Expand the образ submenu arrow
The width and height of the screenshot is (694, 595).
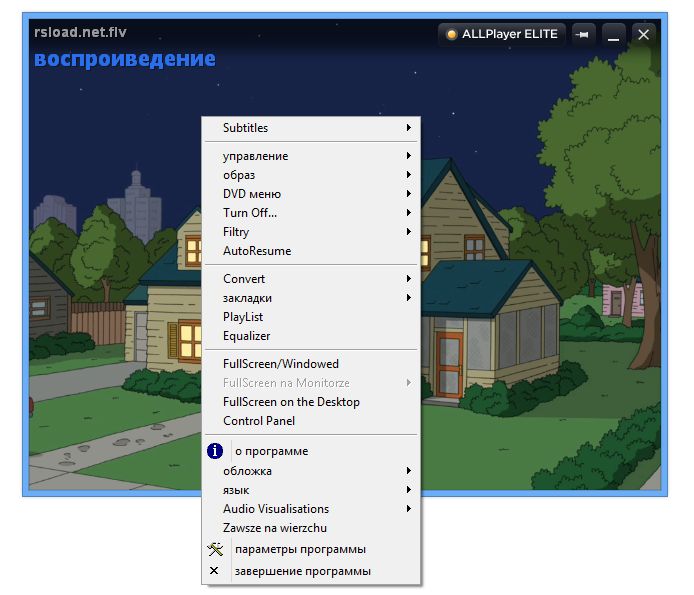tap(409, 174)
